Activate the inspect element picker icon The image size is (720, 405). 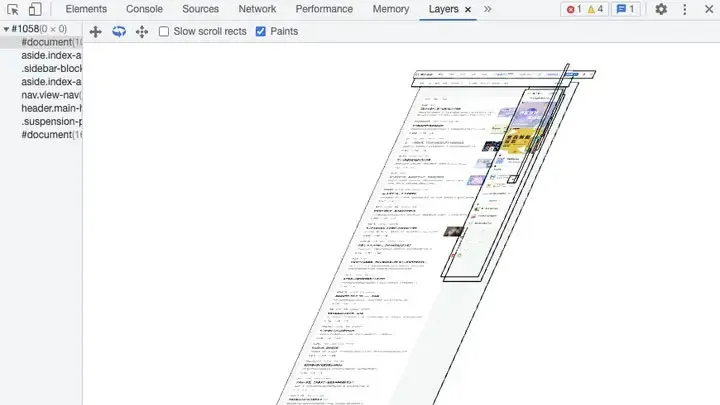14,10
